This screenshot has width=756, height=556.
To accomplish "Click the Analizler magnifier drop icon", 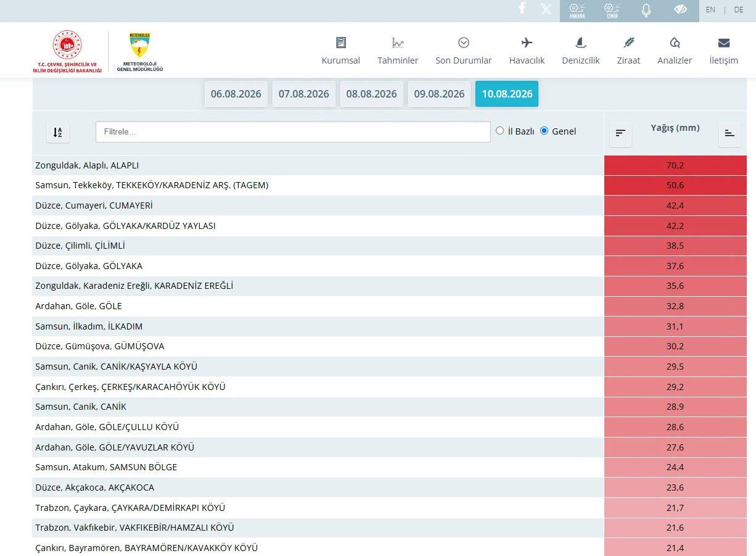I will (x=675, y=43).
